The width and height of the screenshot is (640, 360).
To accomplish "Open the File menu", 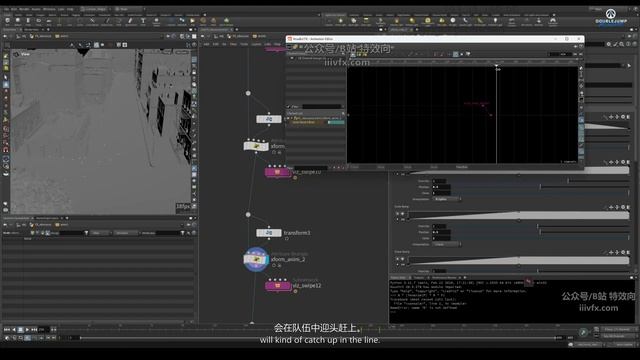I will click(x=7, y=9).
